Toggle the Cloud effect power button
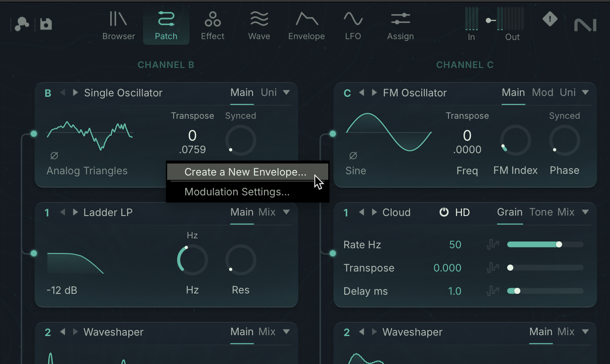This screenshot has height=364, width=610. tap(444, 212)
